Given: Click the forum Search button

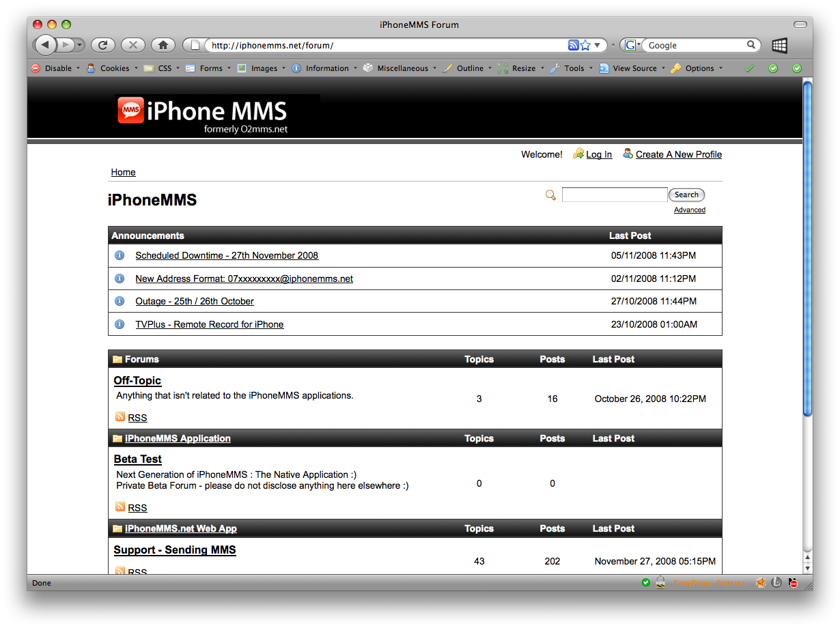Looking at the screenshot, I should click(686, 195).
